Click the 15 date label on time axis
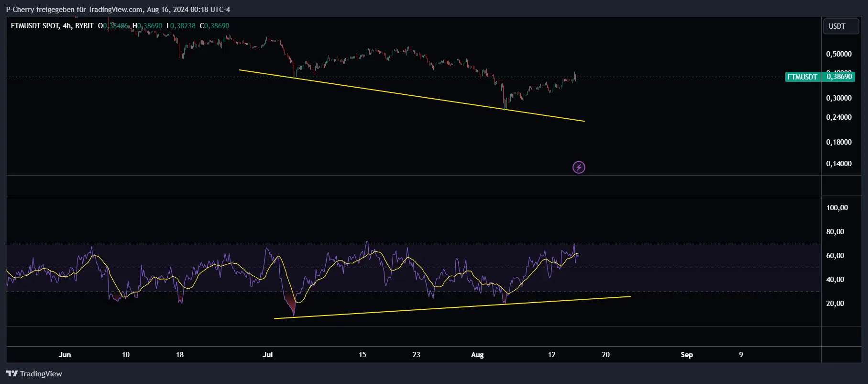 (x=363, y=355)
